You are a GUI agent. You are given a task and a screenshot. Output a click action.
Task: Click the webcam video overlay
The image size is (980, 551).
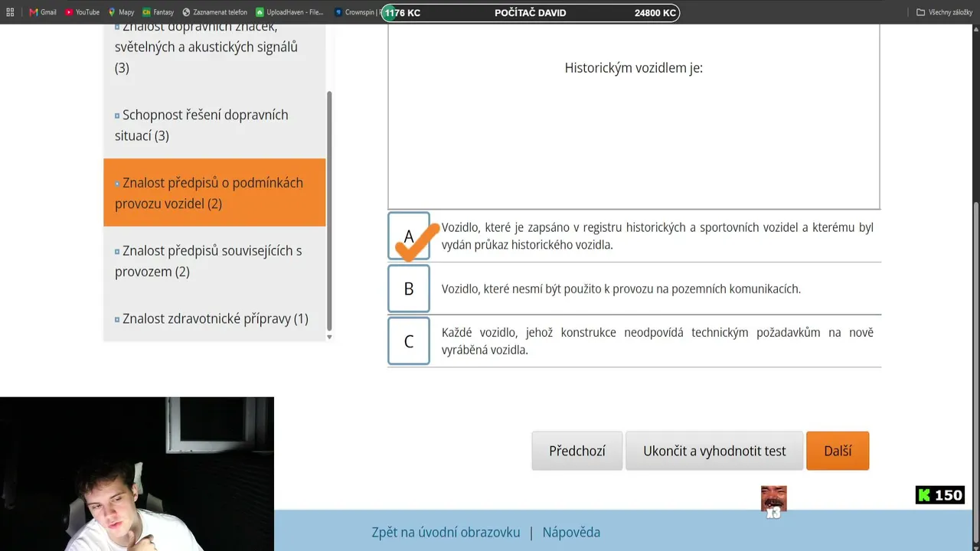coord(137,474)
